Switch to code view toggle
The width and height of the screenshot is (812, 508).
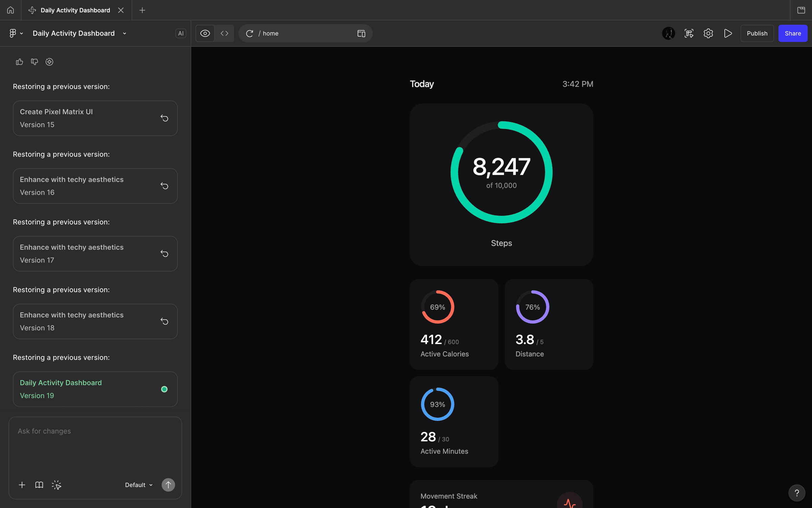click(x=224, y=33)
